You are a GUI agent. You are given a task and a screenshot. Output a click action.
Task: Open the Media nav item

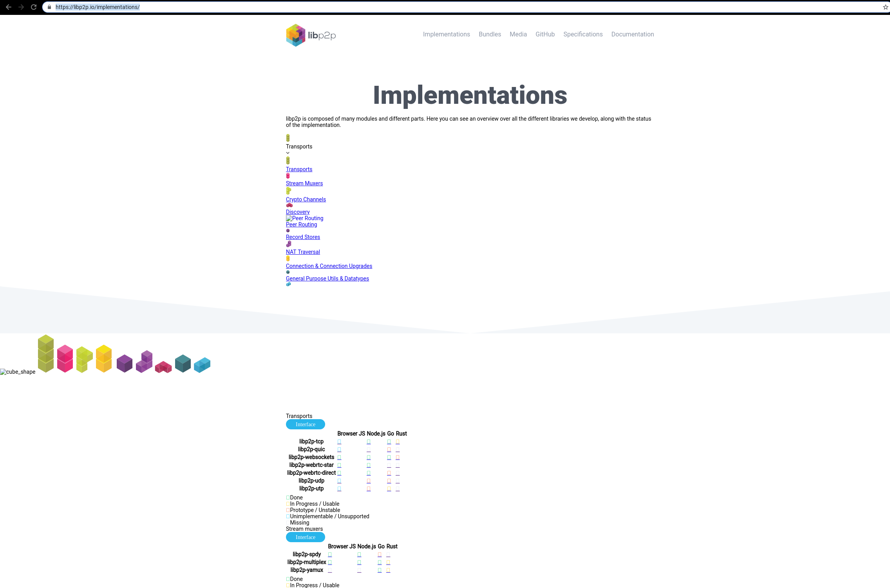518,34
